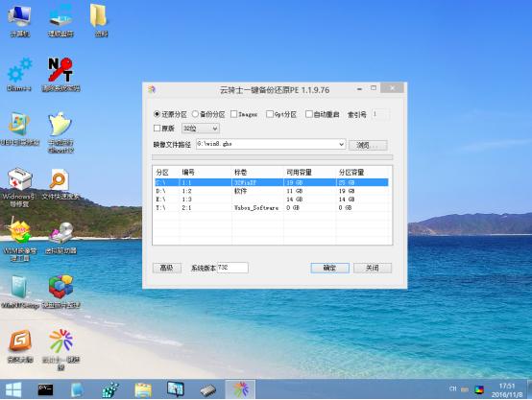
Task: Click the 高级 advanced button
Action: [166, 268]
